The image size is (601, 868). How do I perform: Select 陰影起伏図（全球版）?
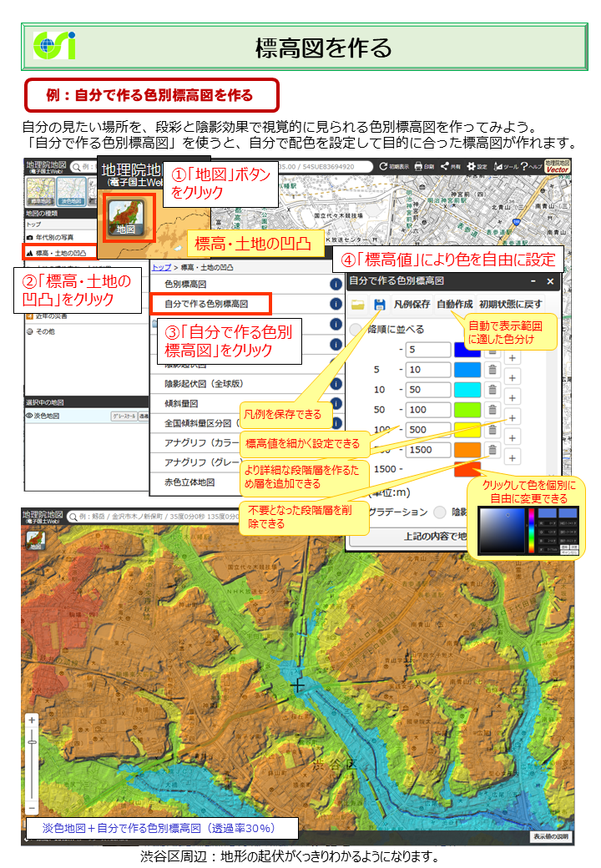[204, 384]
